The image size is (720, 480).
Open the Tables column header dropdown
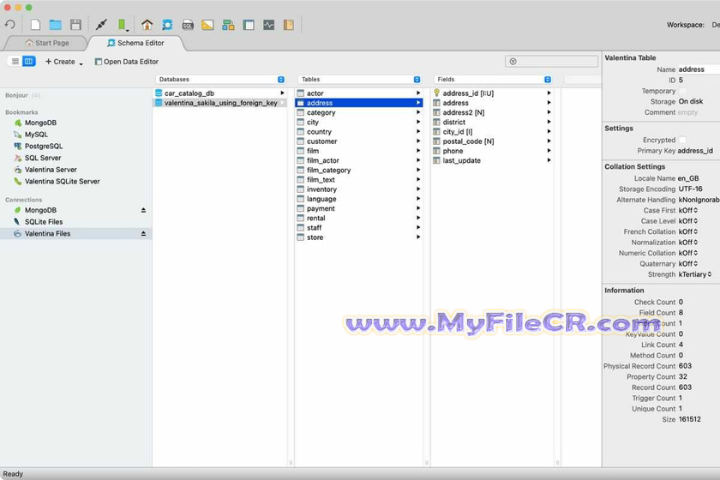point(417,79)
